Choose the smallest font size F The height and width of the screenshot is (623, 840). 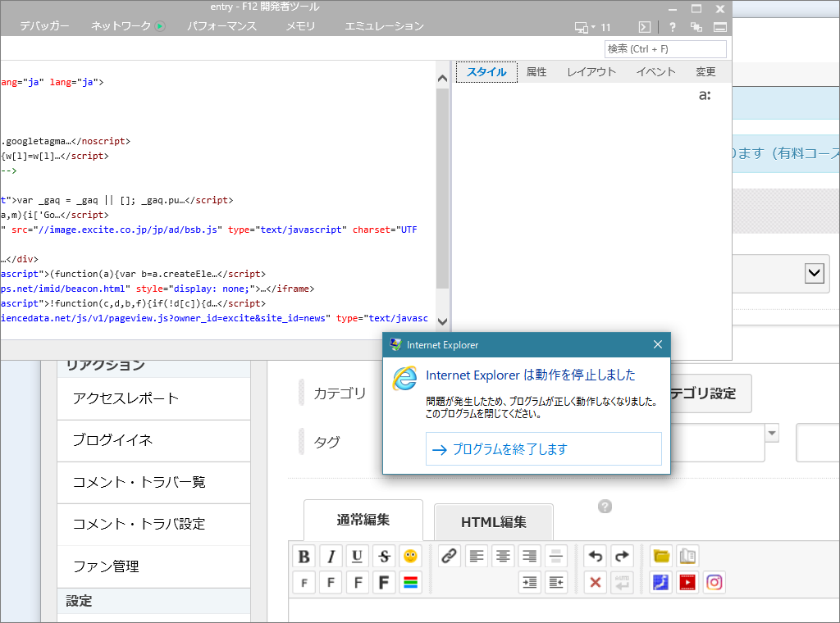pyautogui.click(x=304, y=583)
